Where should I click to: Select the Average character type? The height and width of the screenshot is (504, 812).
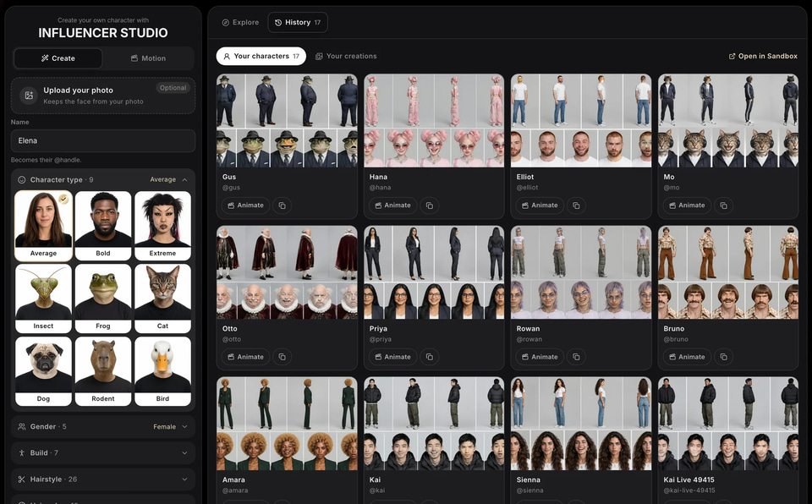43,225
